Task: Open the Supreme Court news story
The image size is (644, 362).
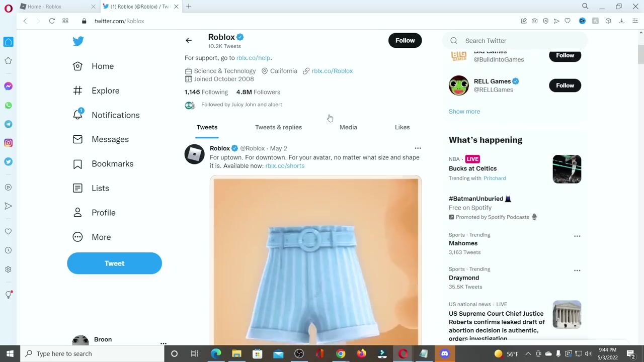Action: (497, 326)
